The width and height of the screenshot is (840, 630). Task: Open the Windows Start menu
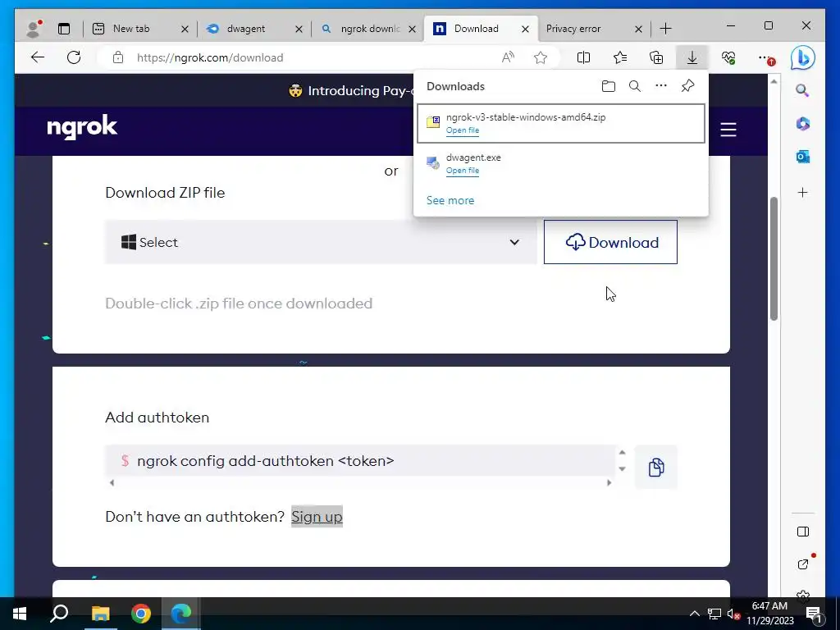[x=20, y=614]
